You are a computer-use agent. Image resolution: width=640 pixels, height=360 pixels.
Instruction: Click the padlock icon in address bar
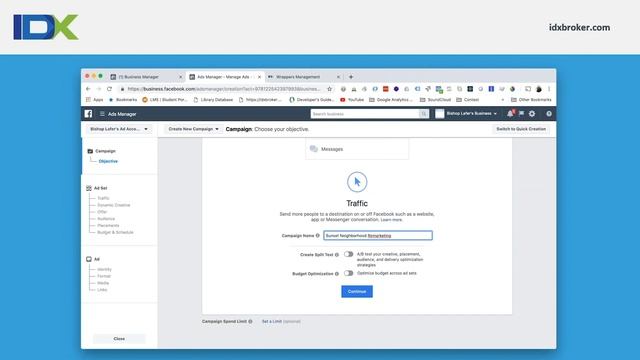coord(122,89)
